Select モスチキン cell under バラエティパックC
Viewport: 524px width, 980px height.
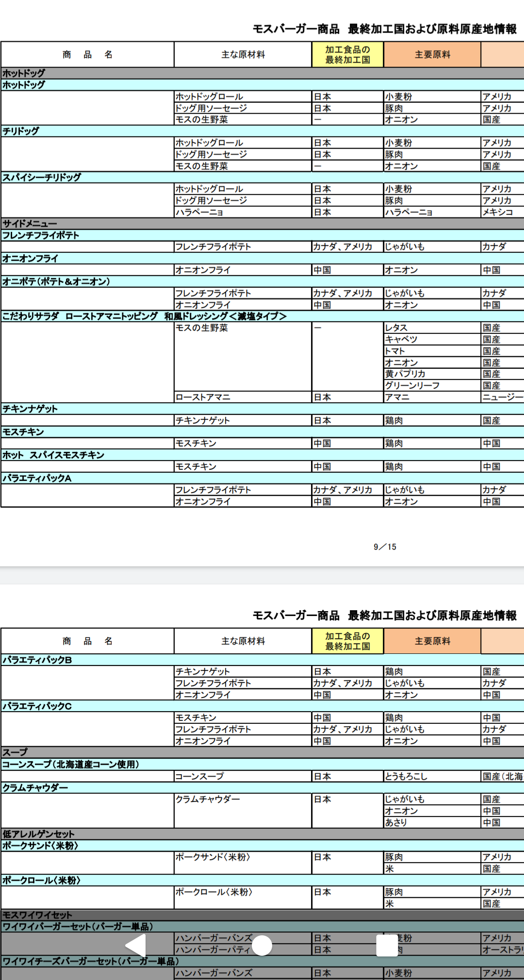pyautogui.click(x=243, y=717)
